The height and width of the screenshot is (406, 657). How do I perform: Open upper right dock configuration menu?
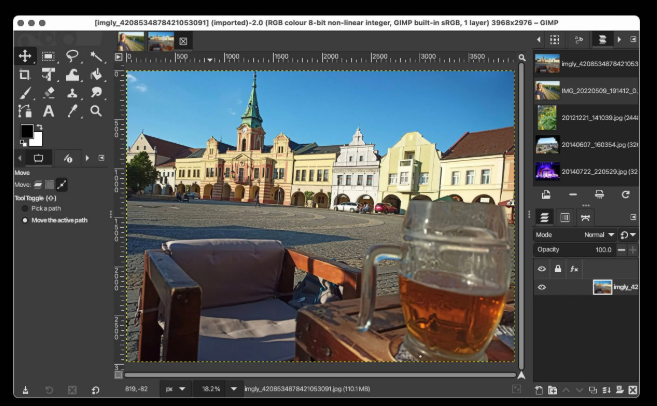[633, 39]
